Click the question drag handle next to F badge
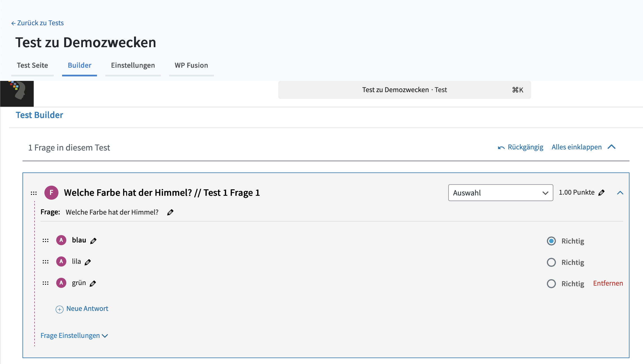 34,193
